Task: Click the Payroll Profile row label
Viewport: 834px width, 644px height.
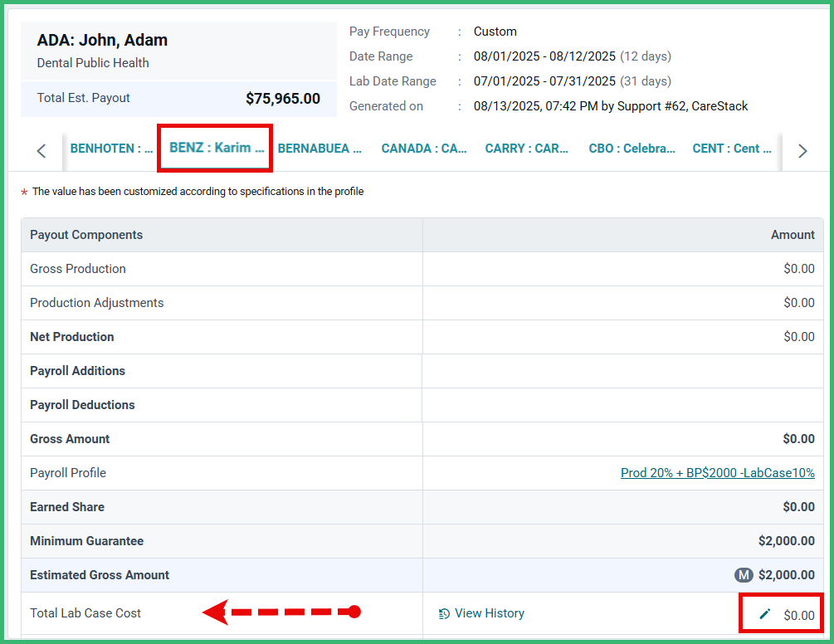Action: (68, 473)
